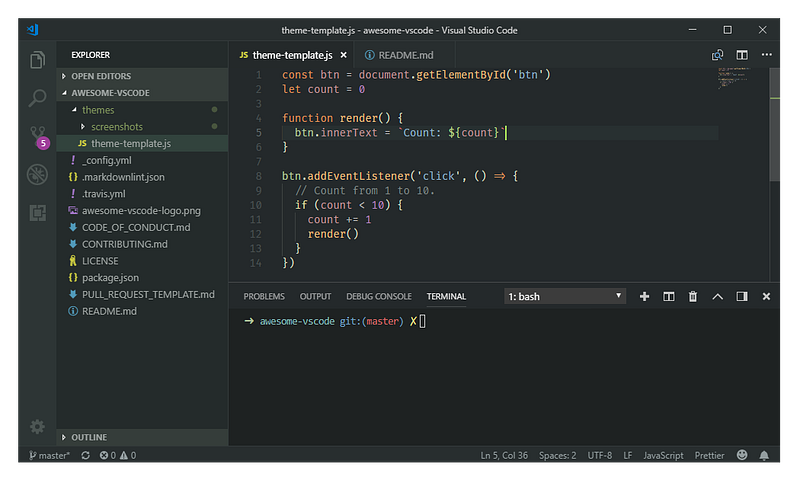
Task: Open the LICENSE file in the explorer
Action: (x=142, y=261)
